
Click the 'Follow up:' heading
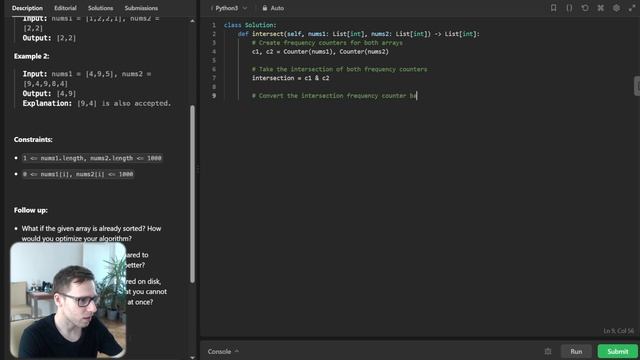tap(31, 210)
